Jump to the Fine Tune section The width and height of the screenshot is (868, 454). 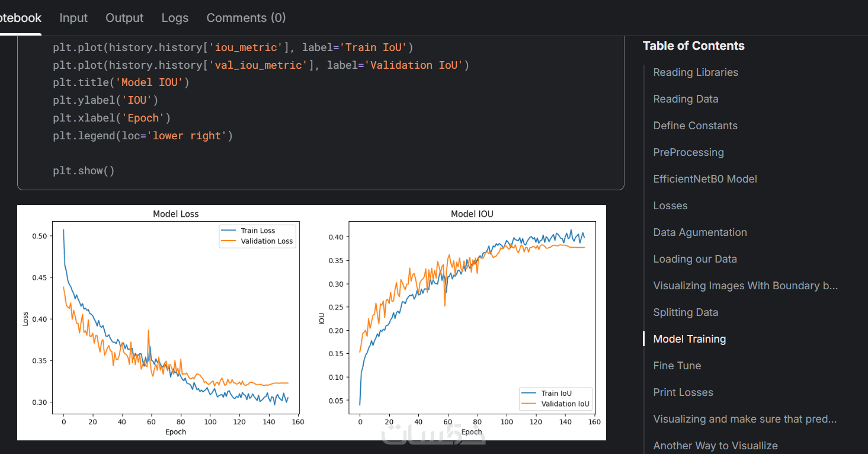tap(677, 366)
